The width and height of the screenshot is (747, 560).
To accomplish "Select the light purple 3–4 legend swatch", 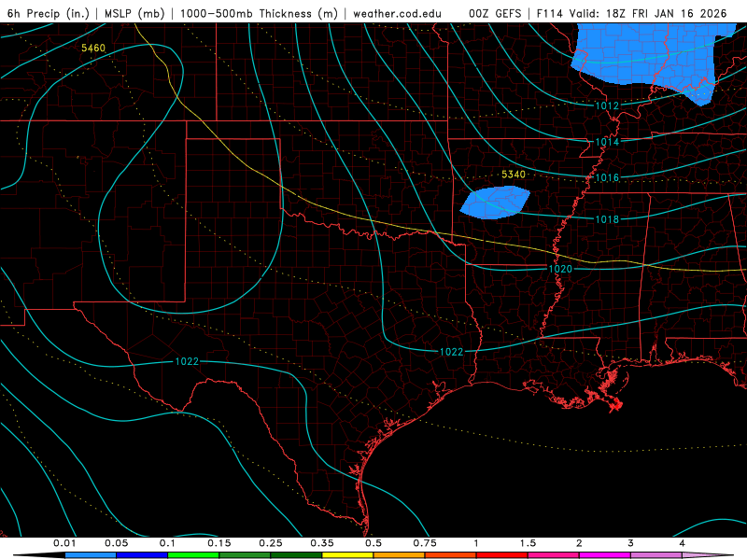I will 657,555.
